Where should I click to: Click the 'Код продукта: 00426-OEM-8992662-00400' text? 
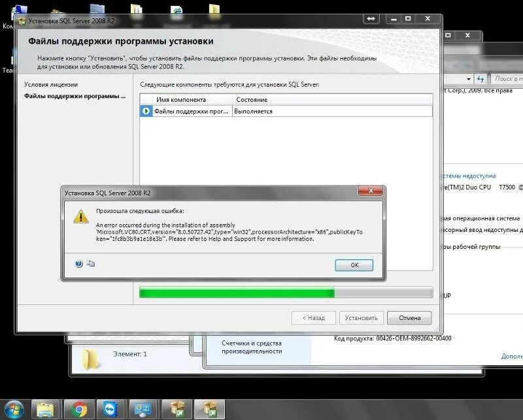(x=393, y=338)
